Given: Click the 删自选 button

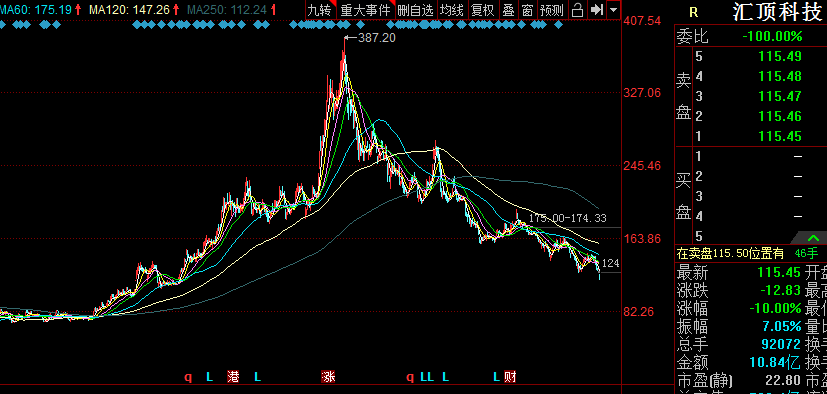Looking at the screenshot, I should click(416, 10).
